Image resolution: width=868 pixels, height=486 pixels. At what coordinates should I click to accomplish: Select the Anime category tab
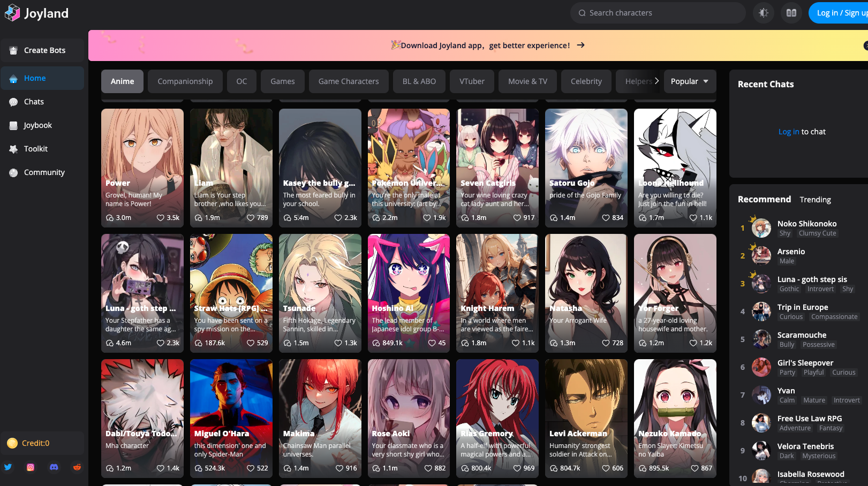click(122, 81)
